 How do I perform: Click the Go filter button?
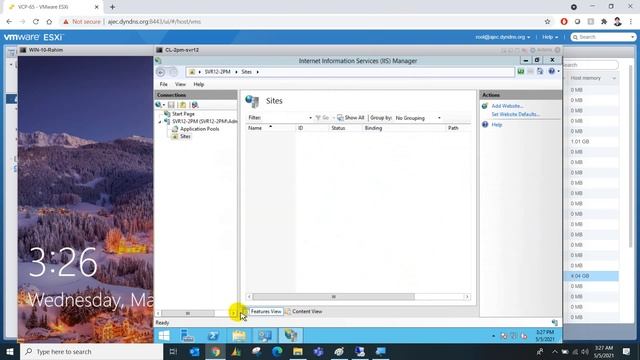tap(322, 118)
